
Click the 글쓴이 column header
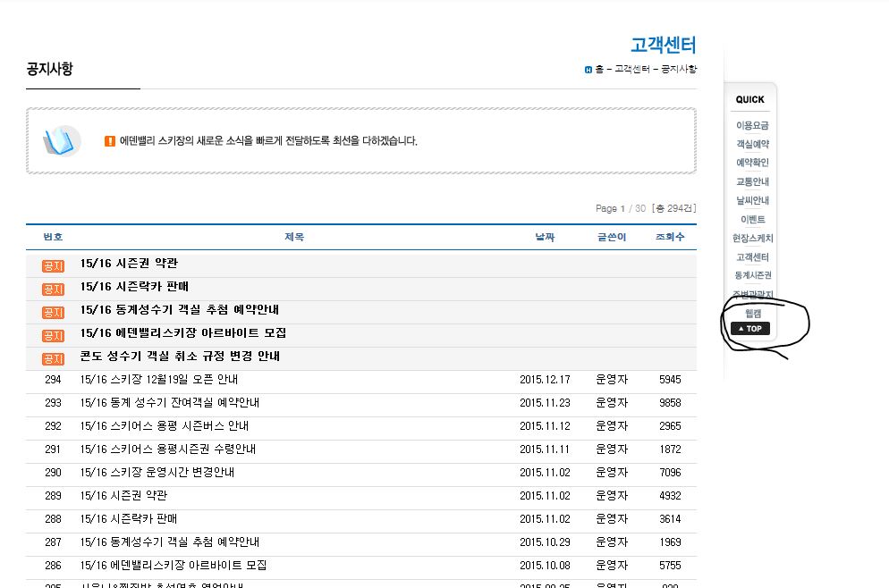611,237
